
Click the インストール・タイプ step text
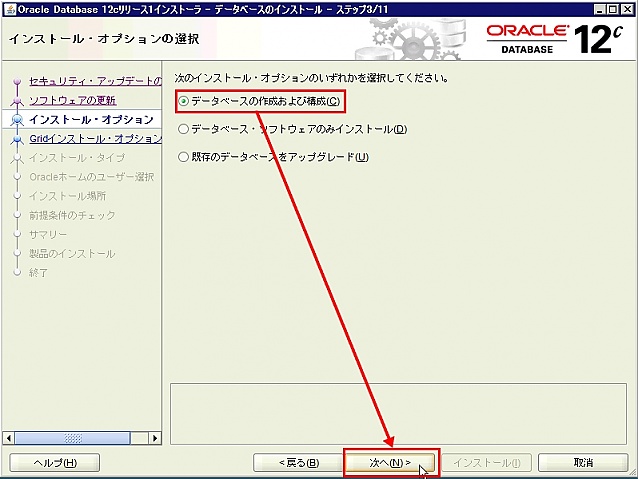pos(77,158)
